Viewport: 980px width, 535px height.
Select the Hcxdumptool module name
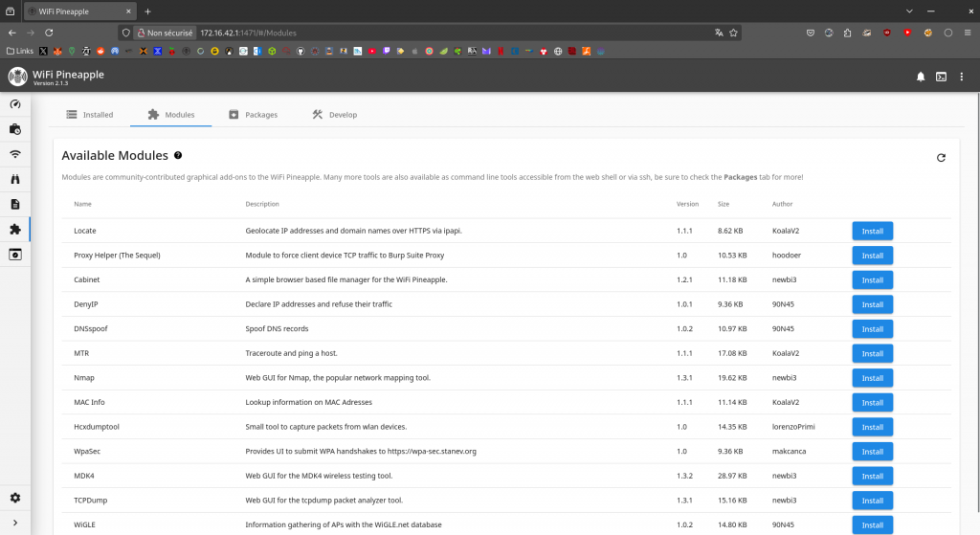(97, 427)
